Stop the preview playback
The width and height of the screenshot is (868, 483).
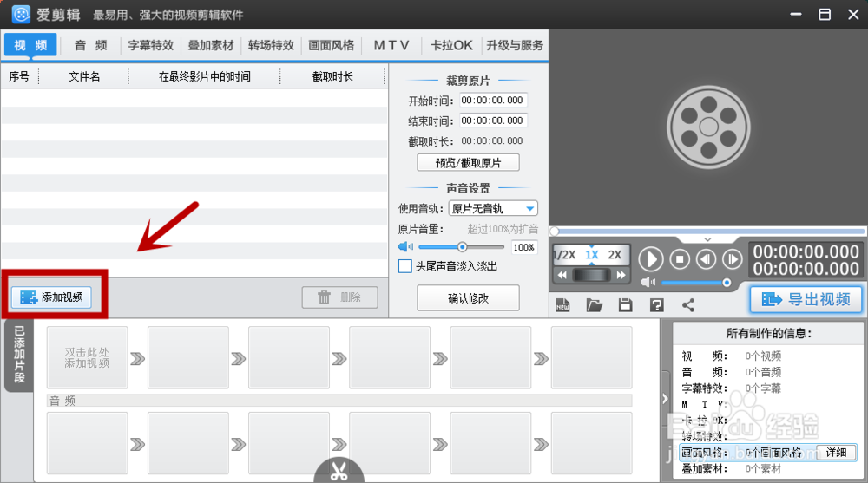(680, 259)
